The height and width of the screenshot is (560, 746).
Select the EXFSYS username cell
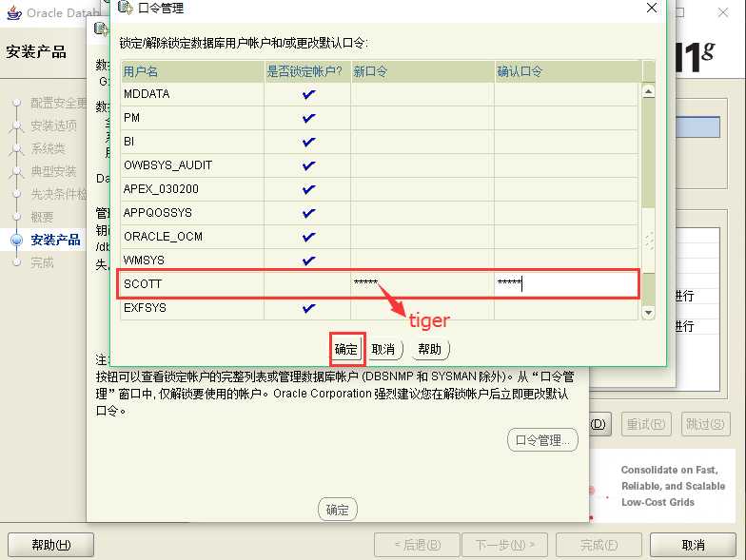tap(192, 308)
